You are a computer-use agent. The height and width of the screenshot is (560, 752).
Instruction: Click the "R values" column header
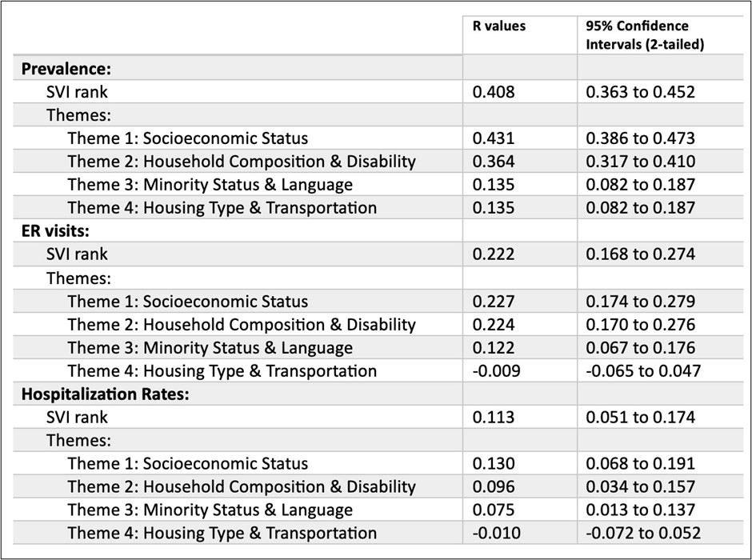[x=499, y=26]
